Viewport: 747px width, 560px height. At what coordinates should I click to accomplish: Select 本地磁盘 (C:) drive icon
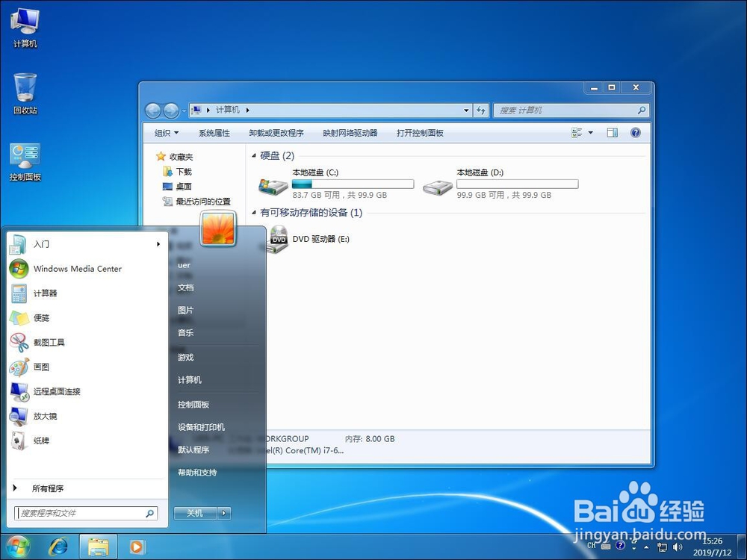(x=273, y=186)
